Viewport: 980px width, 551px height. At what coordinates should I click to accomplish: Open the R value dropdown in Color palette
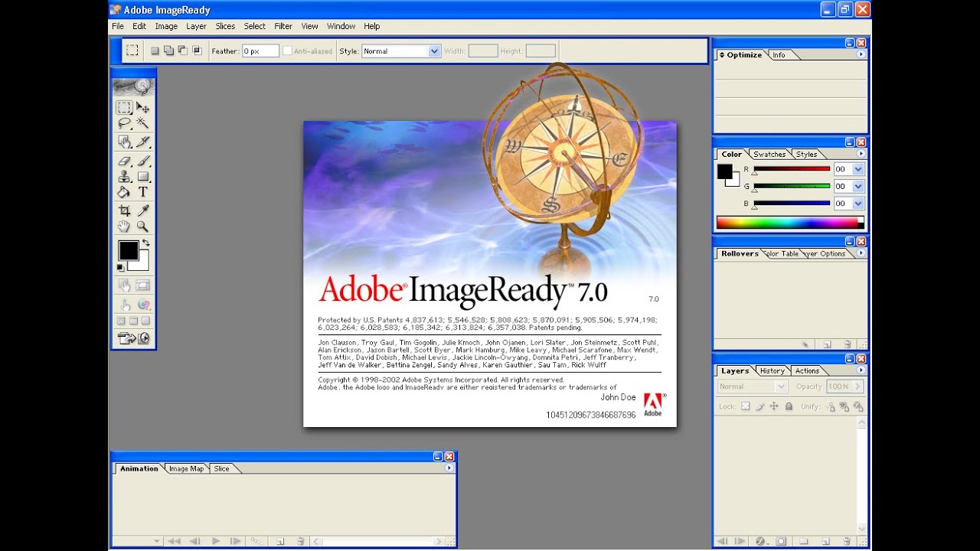(858, 169)
